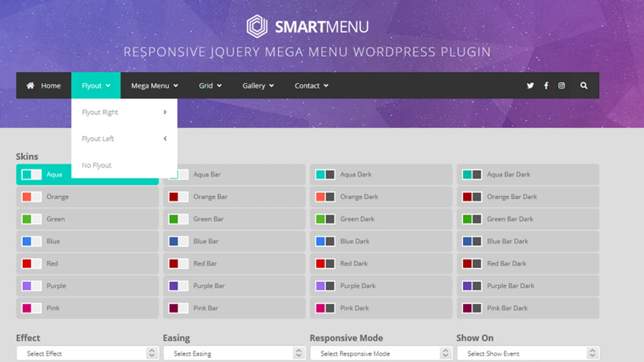The height and width of the screenshot is (362, 644).
Task: Open the Gallery menu
Action: [258, 85]
